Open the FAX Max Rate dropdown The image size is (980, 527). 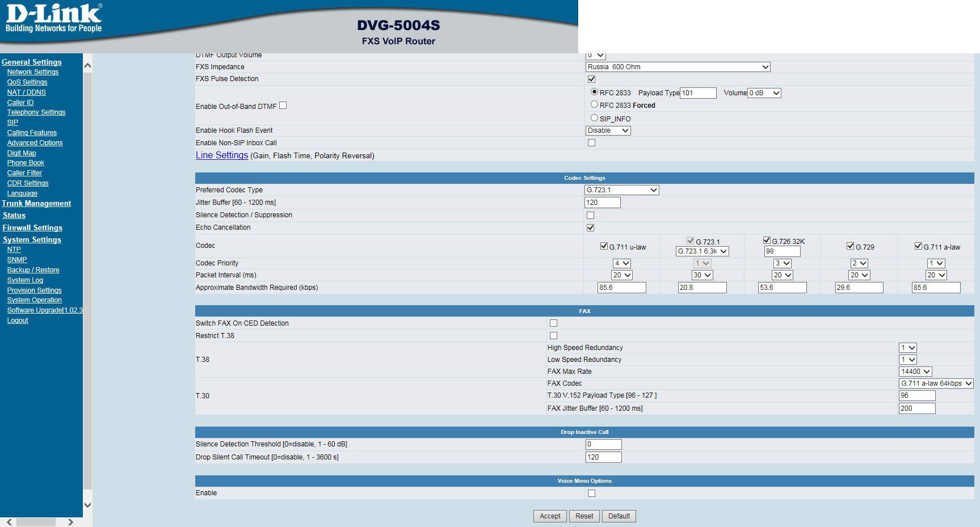coord(915,372)
